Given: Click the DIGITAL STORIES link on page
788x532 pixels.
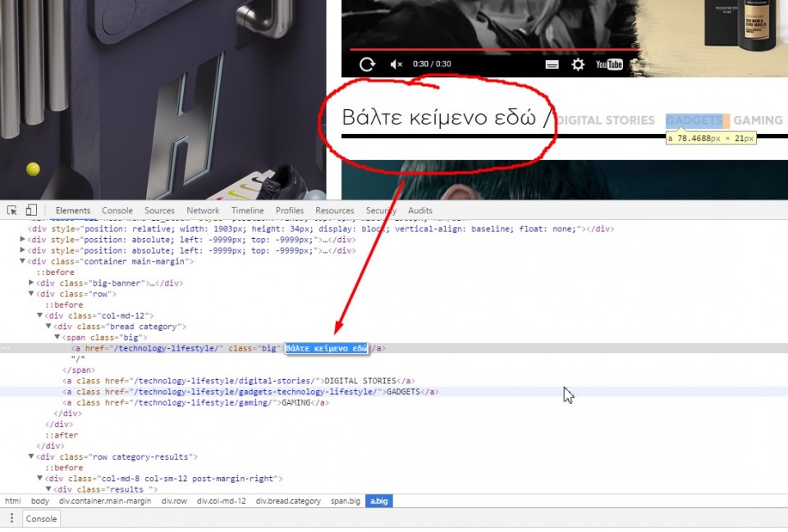Looking at the screenshot, I should (606, 120).
